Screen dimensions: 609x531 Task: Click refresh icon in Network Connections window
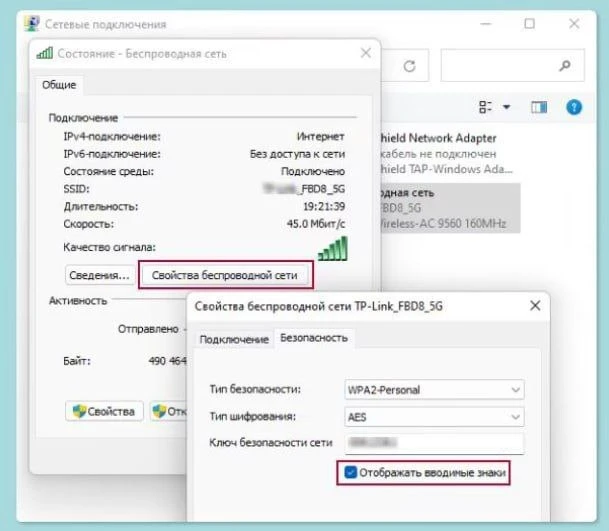[409, 66]
